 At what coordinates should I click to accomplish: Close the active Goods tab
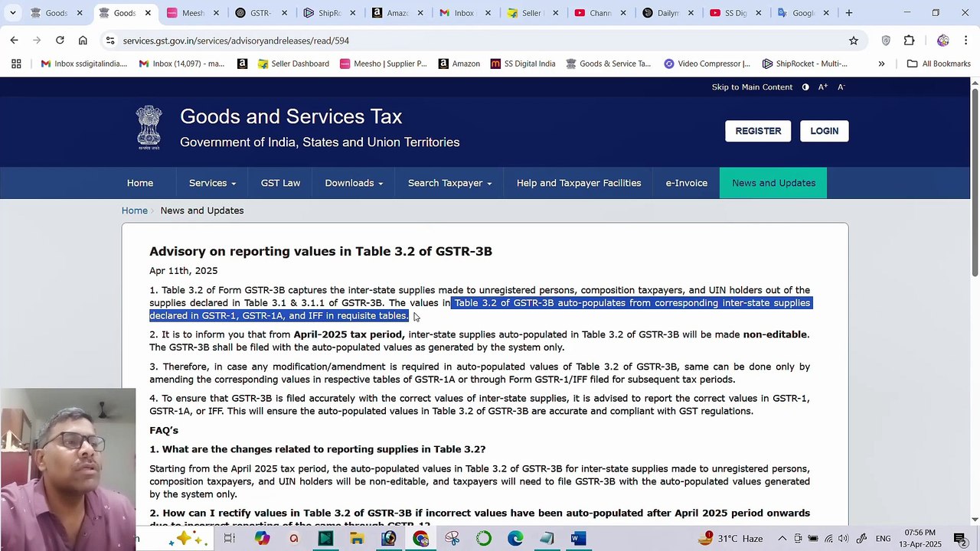coord(149,13)
